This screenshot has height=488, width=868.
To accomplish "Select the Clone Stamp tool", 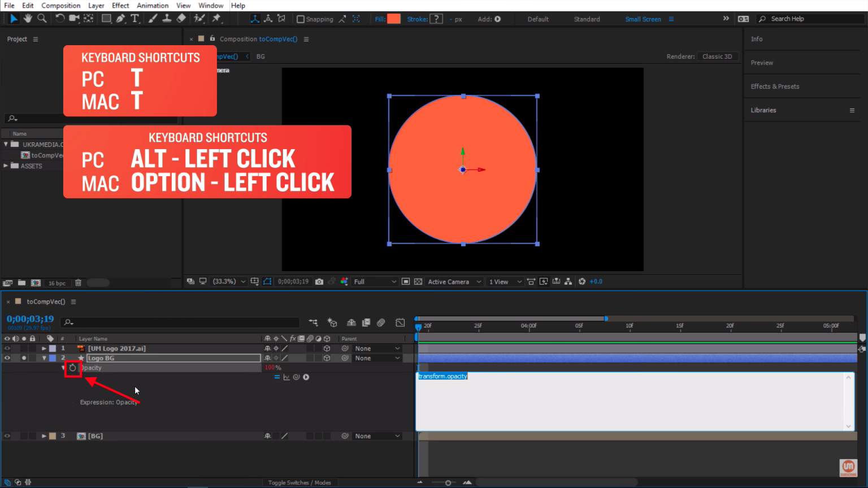I will pyautogui.click(x=167, y=19).
